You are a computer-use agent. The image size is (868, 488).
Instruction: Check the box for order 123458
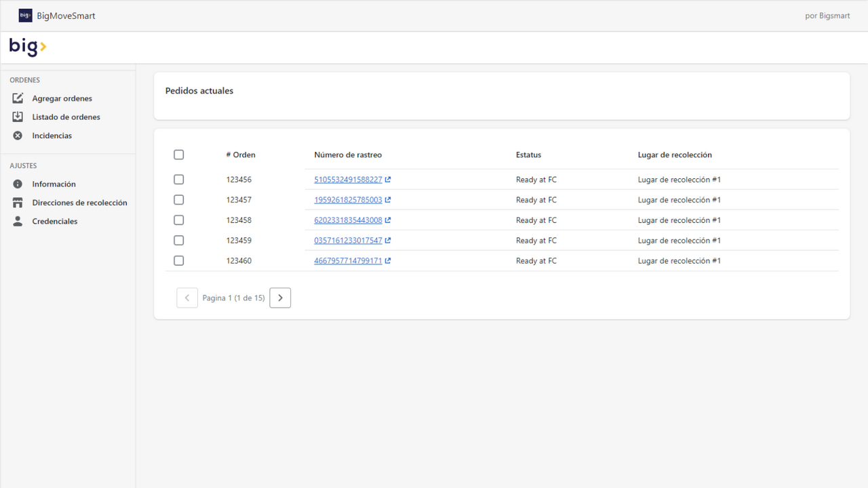coord(179,220)
